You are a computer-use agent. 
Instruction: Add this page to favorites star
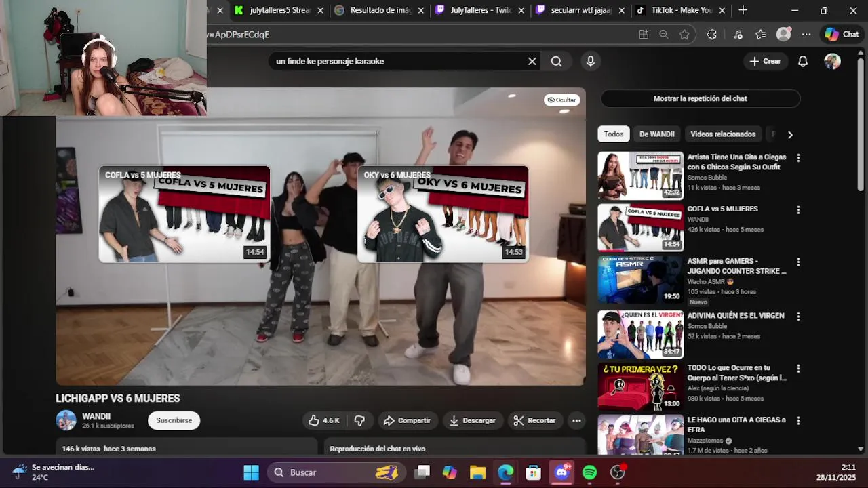pyautogui.click(x=684, y=35)
